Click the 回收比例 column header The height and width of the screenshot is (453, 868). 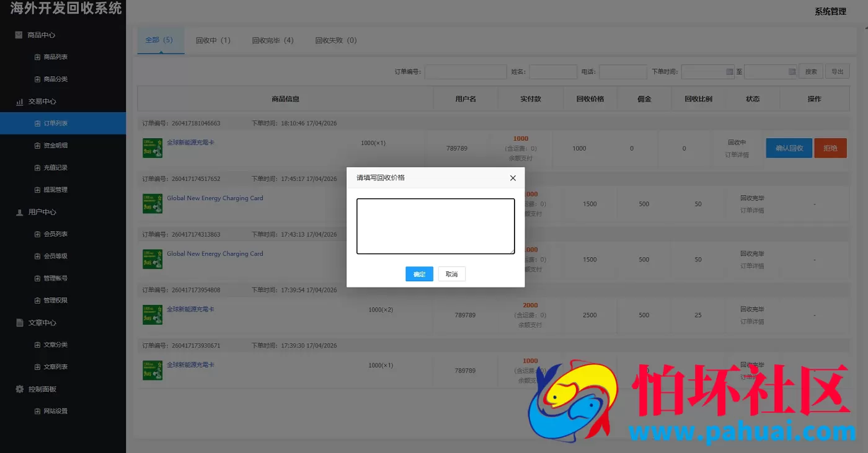698,99
